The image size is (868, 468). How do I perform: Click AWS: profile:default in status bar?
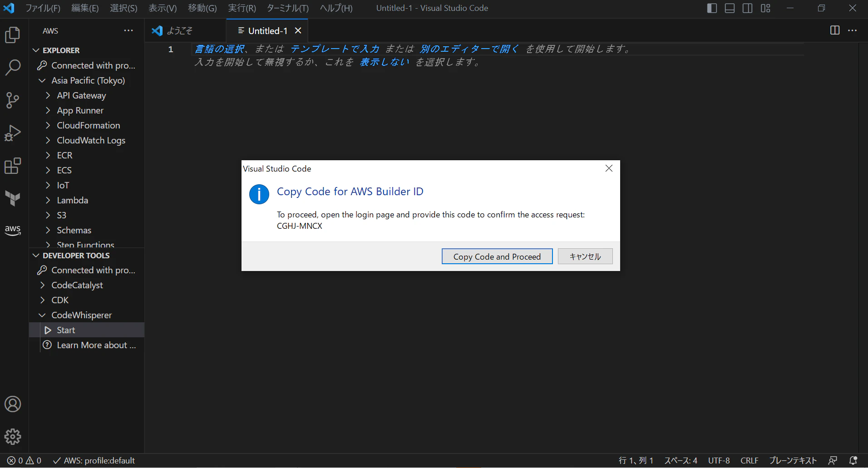[x=94, y=460]
